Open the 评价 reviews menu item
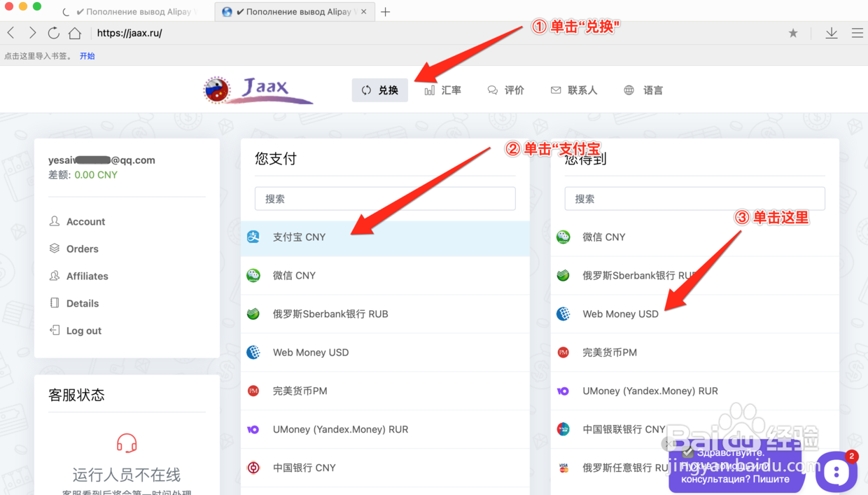Viewport: 868px width, 495px height. point(505,90)
